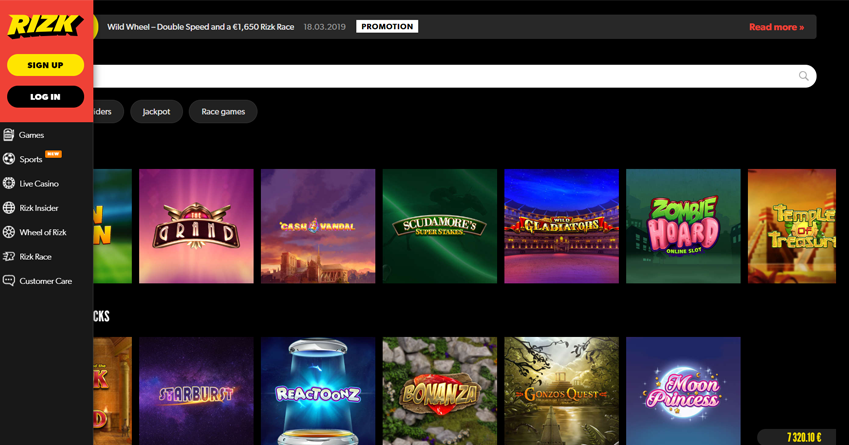The height and width of the screenshot is (445, 849).
Task: Click the Rizk logo
Action: point(45,25)
